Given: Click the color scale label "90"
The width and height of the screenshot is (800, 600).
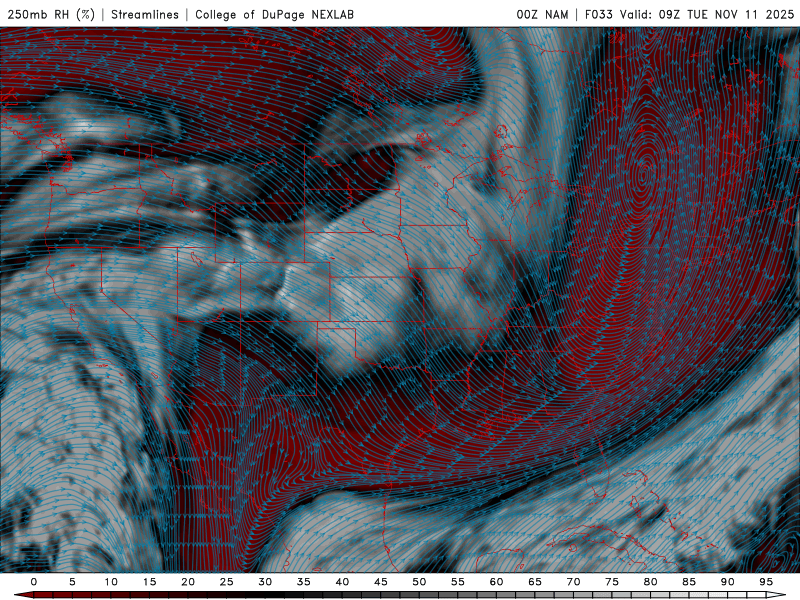Looking at the screenshot, I should (727, 582).
